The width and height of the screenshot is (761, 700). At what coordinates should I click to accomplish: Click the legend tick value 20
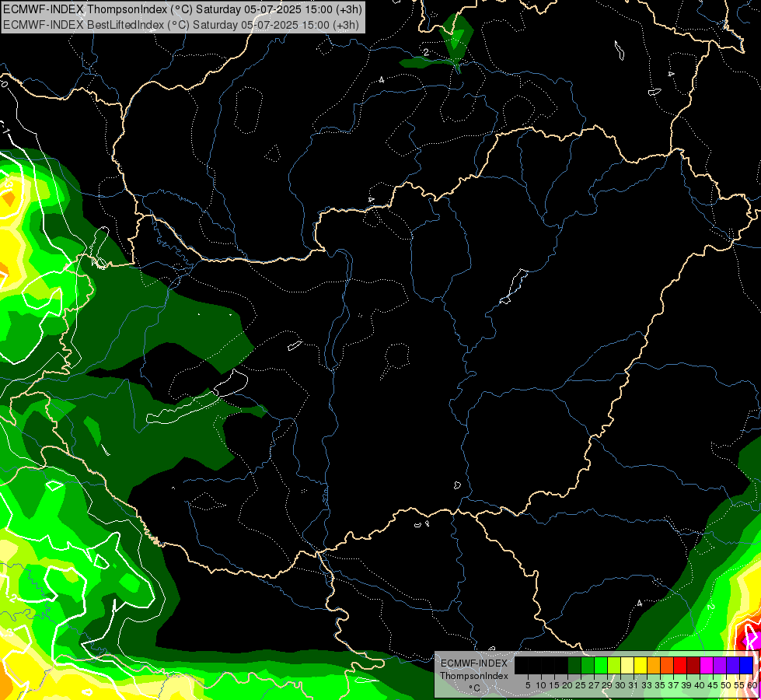coord(567,685)
